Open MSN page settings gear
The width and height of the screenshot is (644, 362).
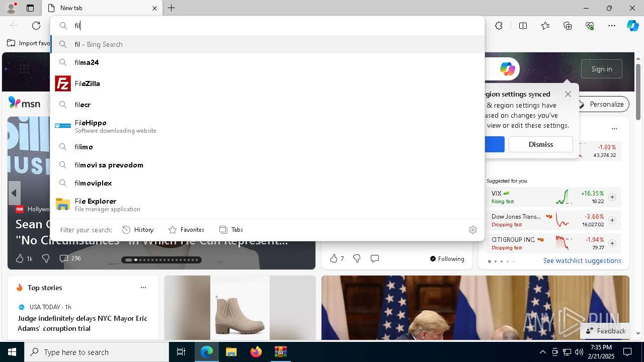[567, 69]
